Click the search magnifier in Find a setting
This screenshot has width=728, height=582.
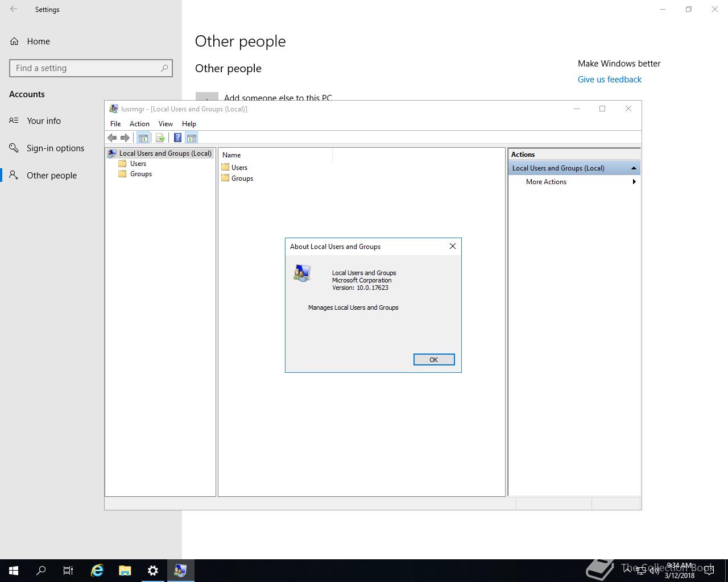[x=164, y=68]
